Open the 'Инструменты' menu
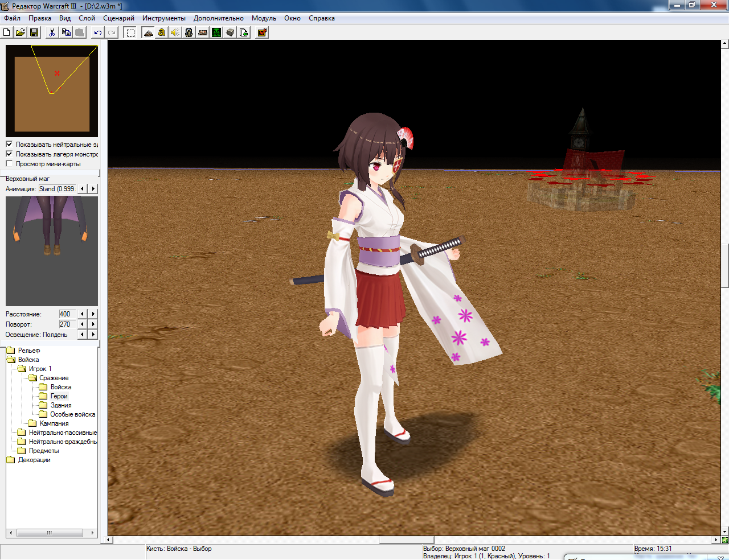 [x=164, y=18]
